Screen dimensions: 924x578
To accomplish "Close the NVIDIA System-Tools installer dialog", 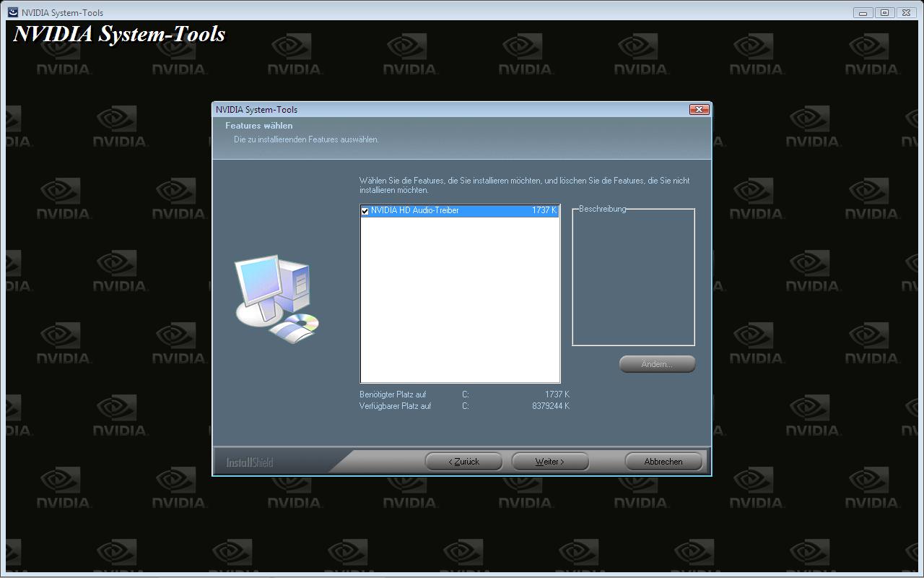I will click(698, 109).
